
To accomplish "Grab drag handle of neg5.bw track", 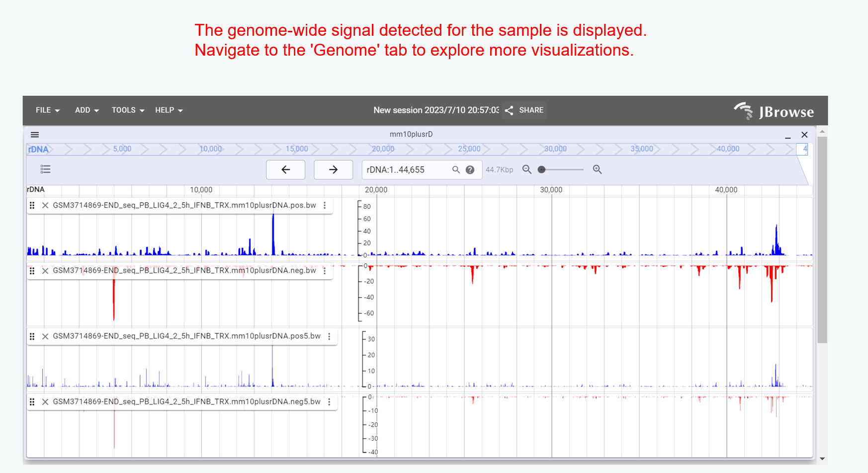I will (32, 402).
